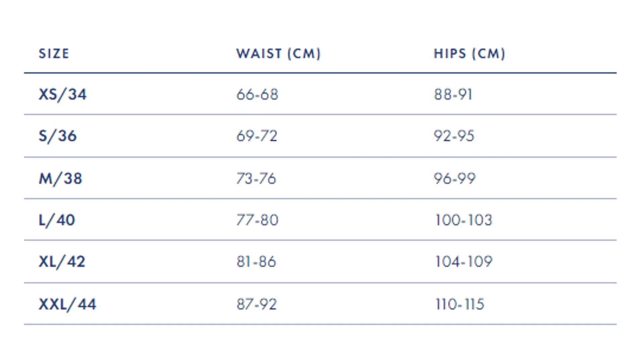Image resolution: width=644 pixels, height=351 pixels.
Task: Click the waist value 73-76
Action: click(256, 179)
